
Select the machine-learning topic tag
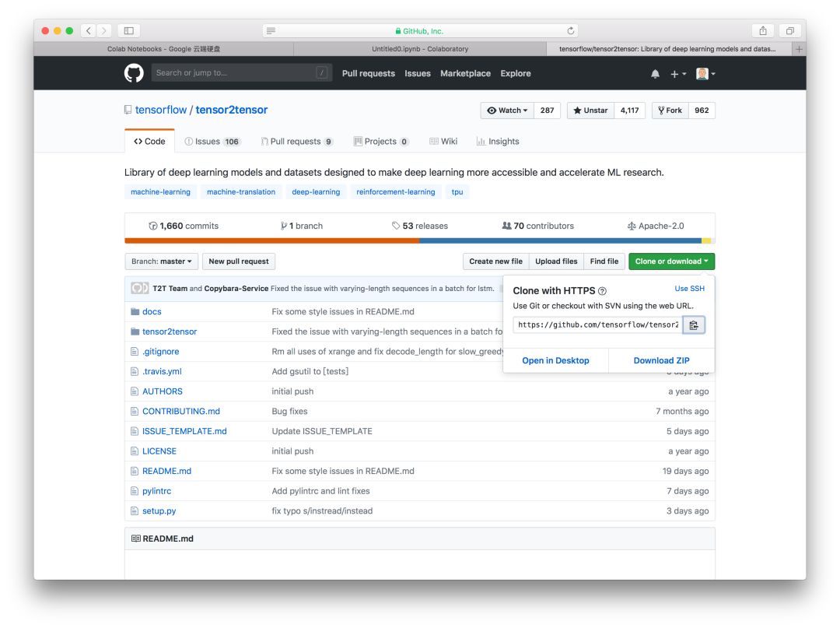(160, 192)
